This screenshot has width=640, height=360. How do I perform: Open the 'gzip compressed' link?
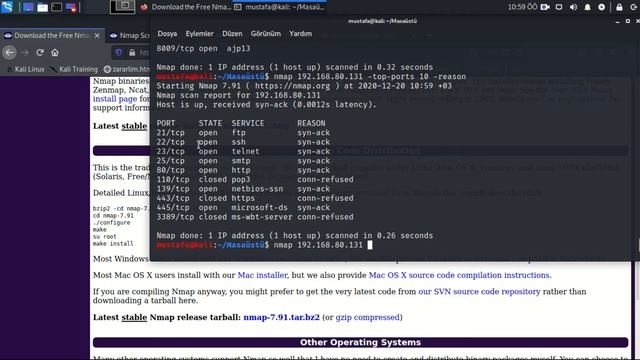pyautogui.click(x=368, y=317)
